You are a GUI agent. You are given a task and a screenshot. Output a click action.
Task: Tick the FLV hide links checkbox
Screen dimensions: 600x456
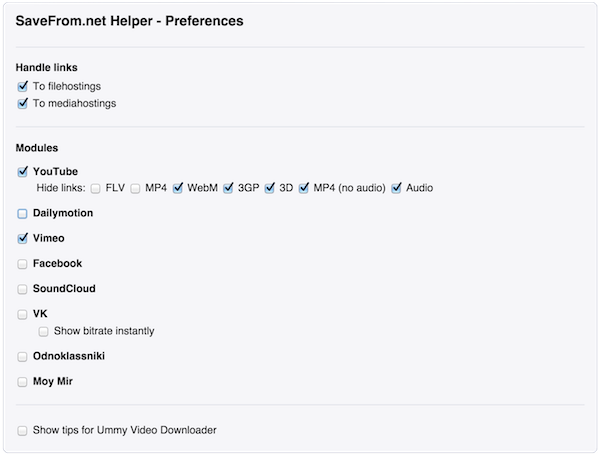[x=96, y=189]
